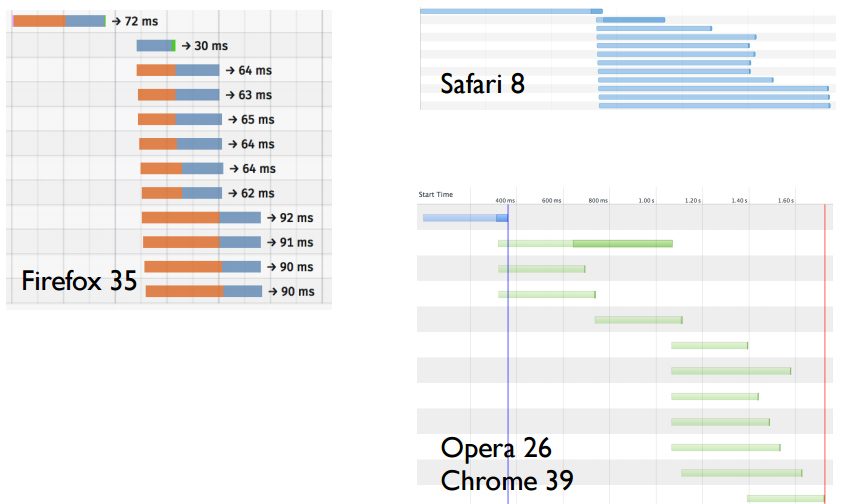Click the blue document request bar in Chrome waterfall
Viewport: 842px width, 504px height.
[x=466, y=218]
